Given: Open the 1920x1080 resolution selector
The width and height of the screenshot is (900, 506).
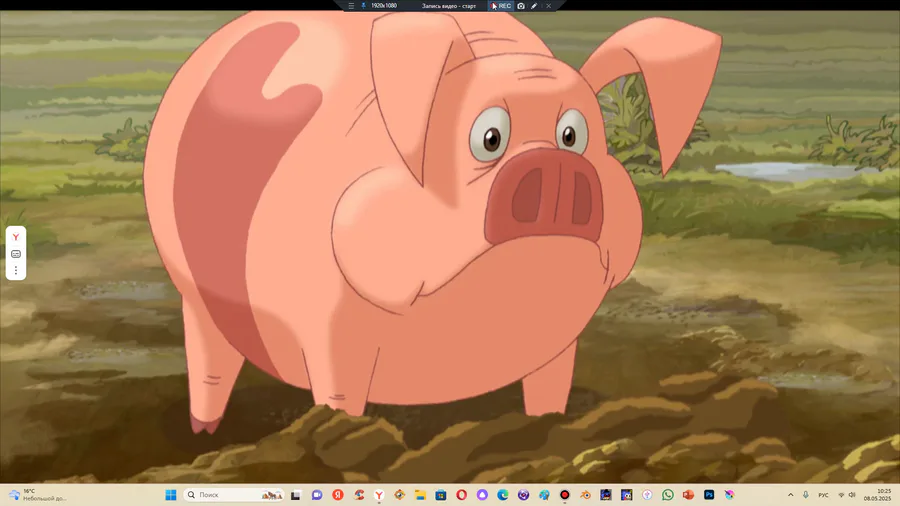Looking at the screenshot, I should [384, 6].
